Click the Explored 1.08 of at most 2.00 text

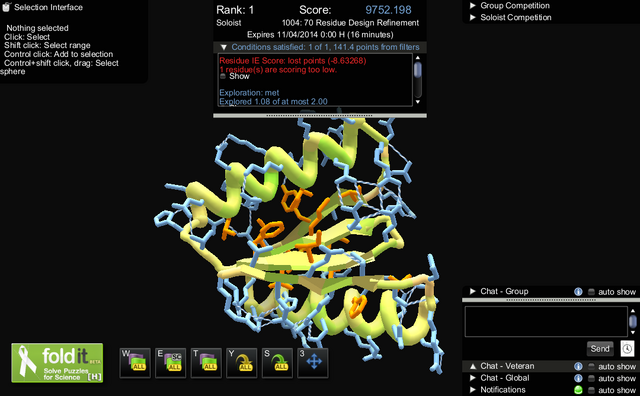click(273, 101)
